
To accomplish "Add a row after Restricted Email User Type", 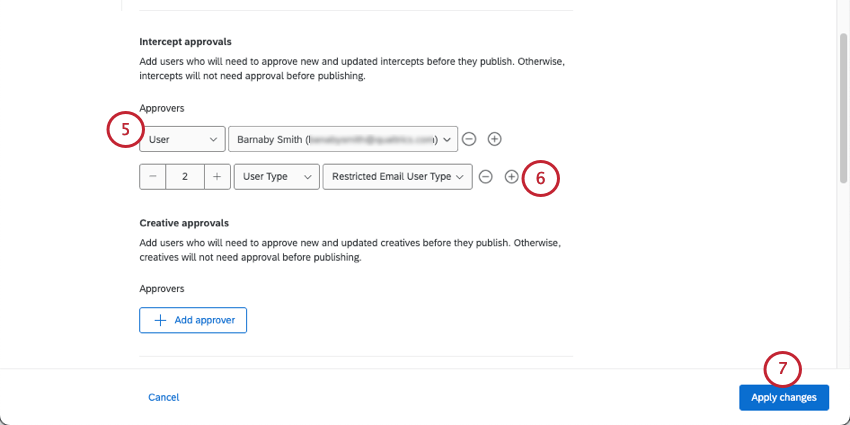I will [x=511, y=177].
